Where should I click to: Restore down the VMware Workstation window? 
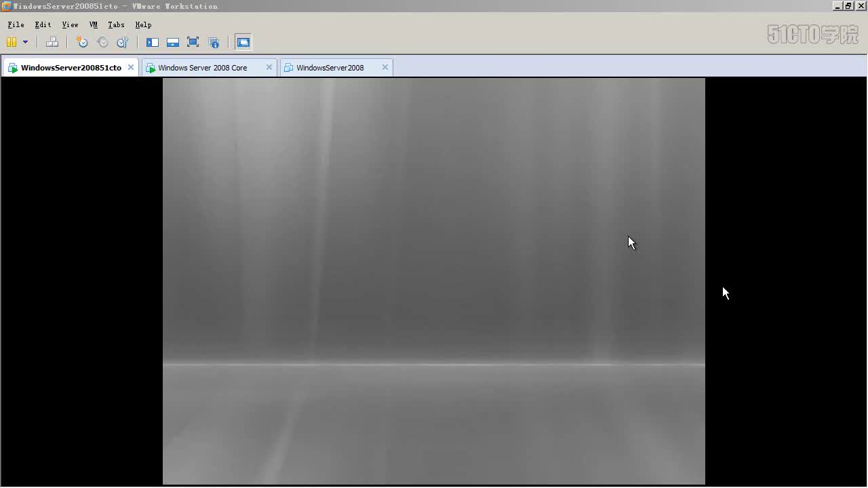point(848,6)
